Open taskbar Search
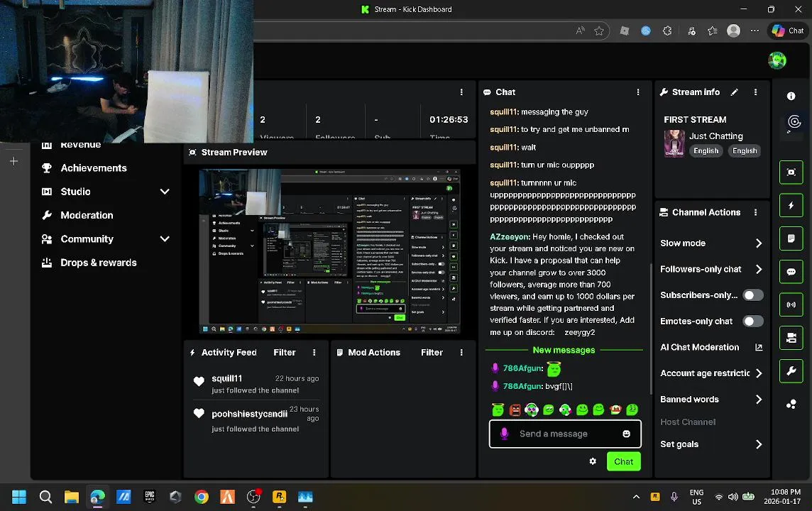Screen dimensions: 812x511 [45, 497]
